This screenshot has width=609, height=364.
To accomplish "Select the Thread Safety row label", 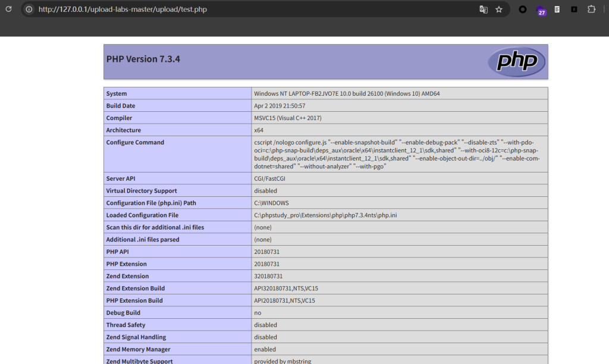I will (x=125, y=325).
